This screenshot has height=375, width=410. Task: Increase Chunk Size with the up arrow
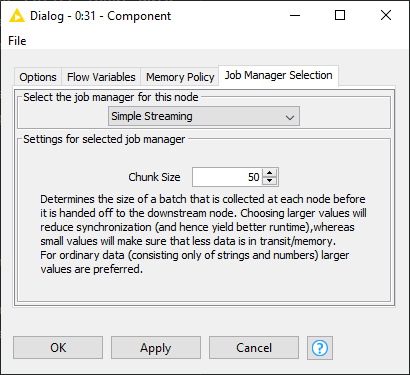pyautogui.click(x=270, y=173)
